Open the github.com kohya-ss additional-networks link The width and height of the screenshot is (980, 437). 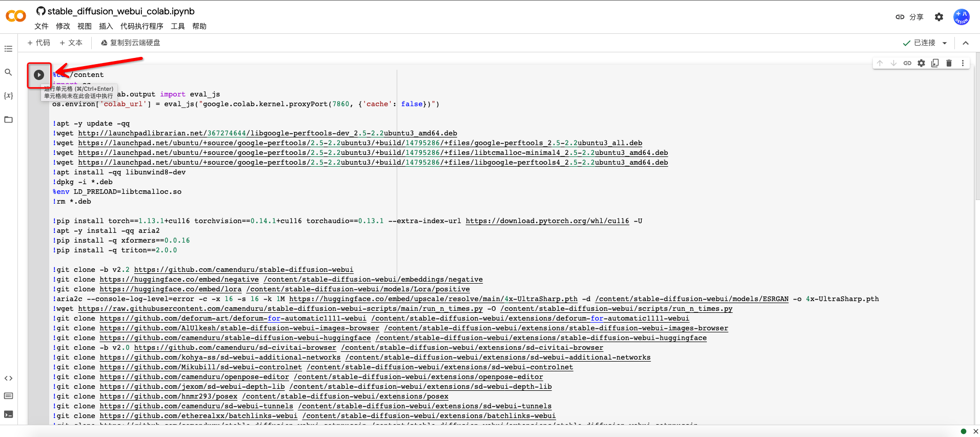[220, 357]
